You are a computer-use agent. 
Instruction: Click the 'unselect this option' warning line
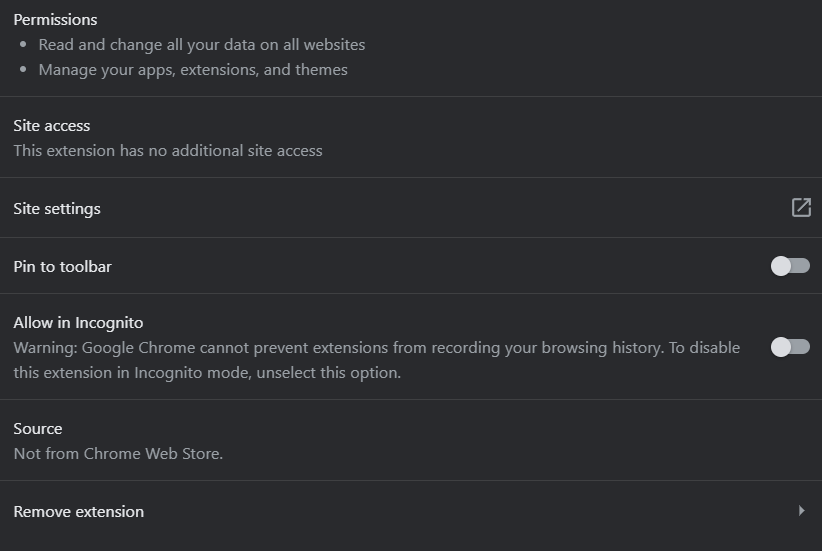click(x=207, y=373)
